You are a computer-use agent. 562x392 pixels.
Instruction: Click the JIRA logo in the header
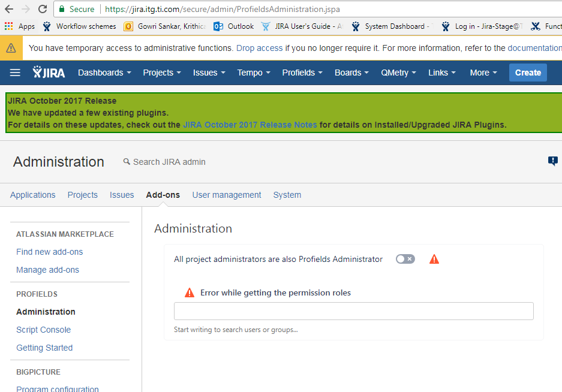click(x=49, y=73)
